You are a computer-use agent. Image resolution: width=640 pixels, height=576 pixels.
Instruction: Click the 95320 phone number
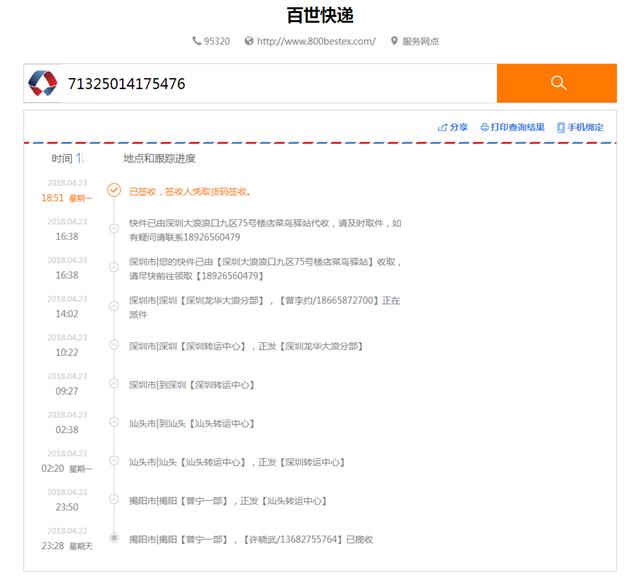(217, 41)
